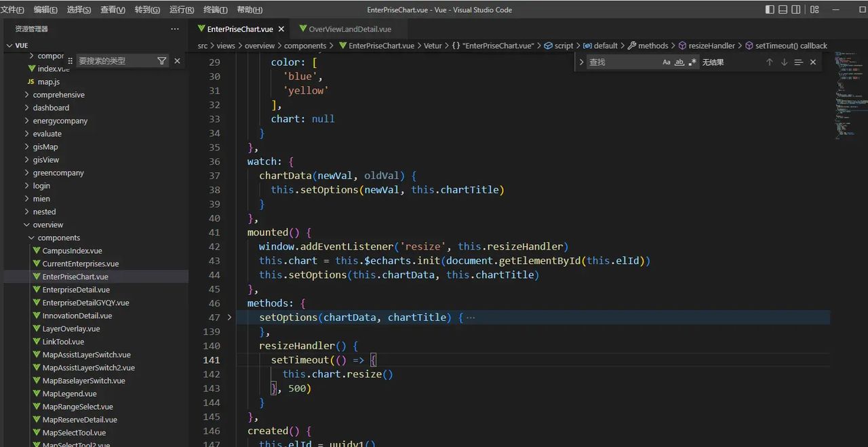Expand the folded setOptions method at line 47

(x=229, y=317)
